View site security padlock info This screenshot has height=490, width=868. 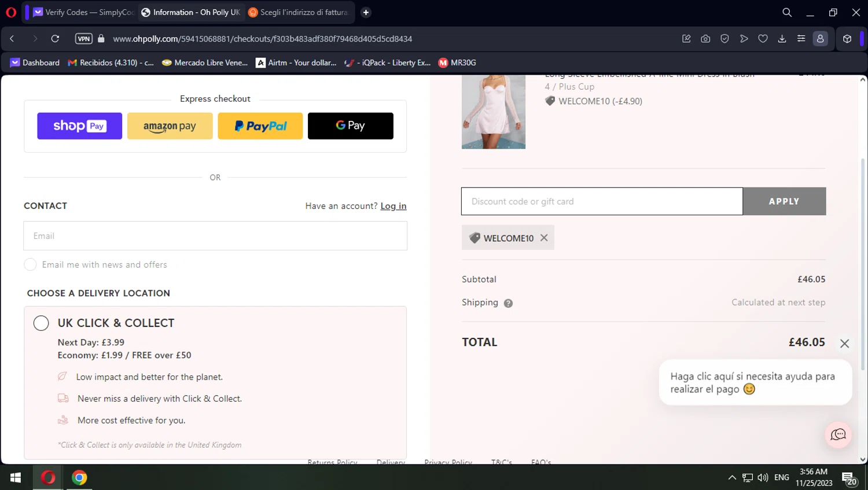click(x=101, y=39)
